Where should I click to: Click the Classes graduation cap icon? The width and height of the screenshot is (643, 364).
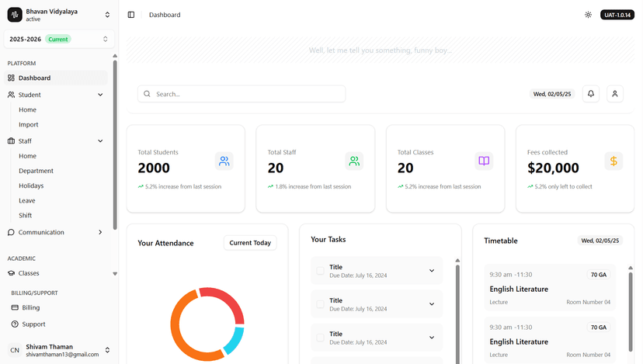pyautogui.click(x=11, y=273)
